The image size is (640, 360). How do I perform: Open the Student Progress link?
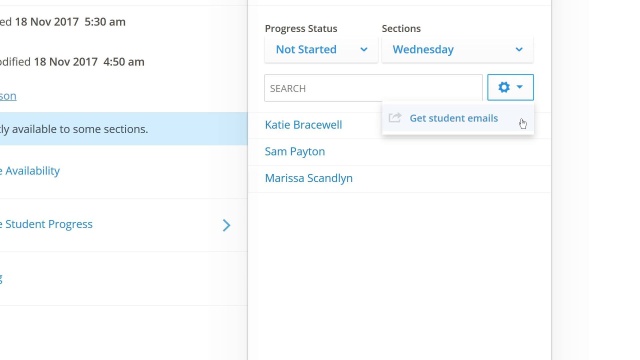click(46, 224)
